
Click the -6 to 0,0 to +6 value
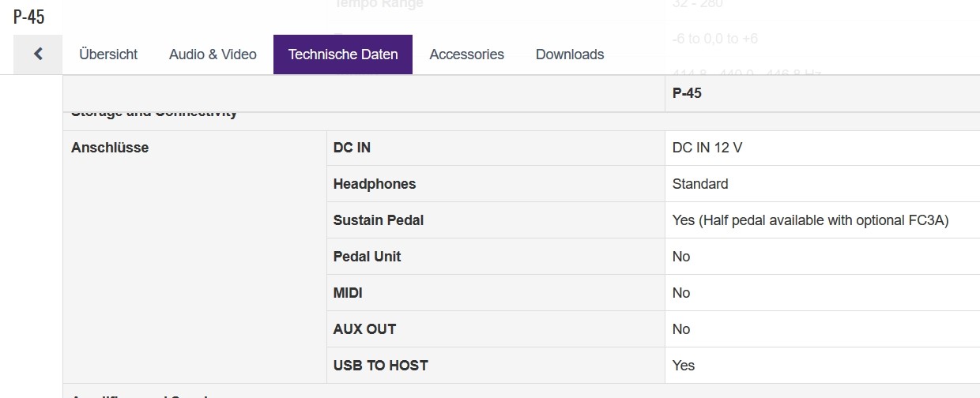click(x=715, y=39)
